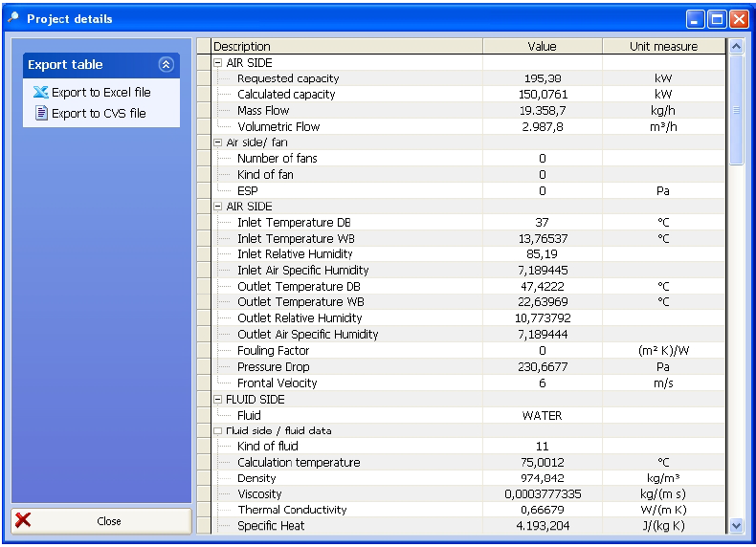This screenshot has width=756, height=547.
Task: Click the document icon beside Export to CVS
Action: pos(41,113)
